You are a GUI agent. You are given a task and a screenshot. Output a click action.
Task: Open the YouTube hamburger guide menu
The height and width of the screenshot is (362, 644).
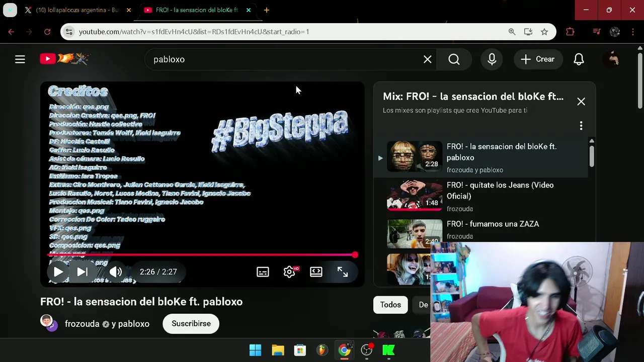point(20,59)
